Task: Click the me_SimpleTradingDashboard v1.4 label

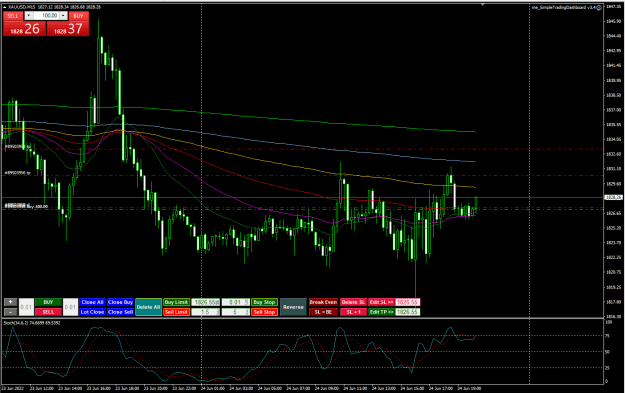Action: pyautogui.click(x=564, y=8)
